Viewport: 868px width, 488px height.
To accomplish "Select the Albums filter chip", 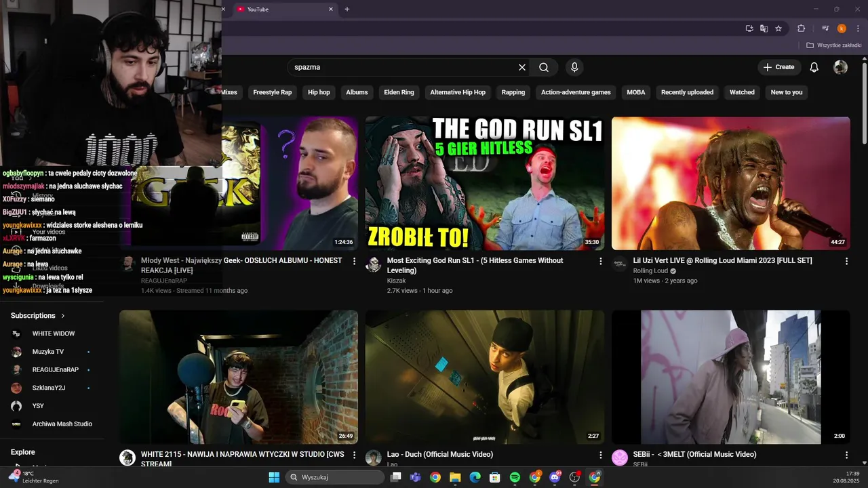I will [x=357, y=92].
